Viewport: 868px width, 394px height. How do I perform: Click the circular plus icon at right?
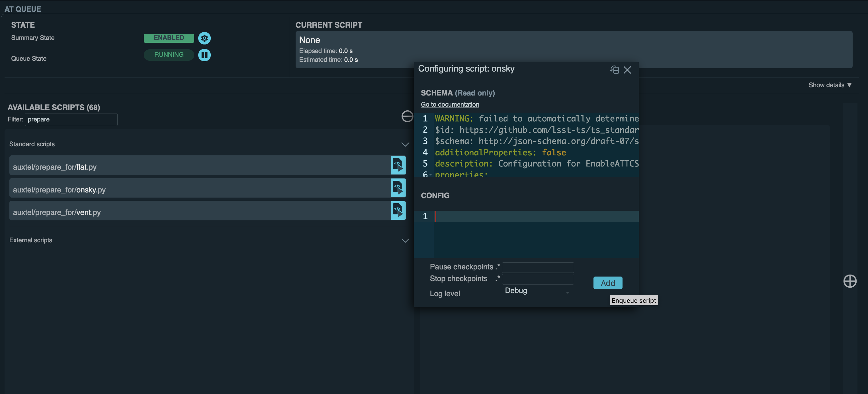(x=849, y=281)
